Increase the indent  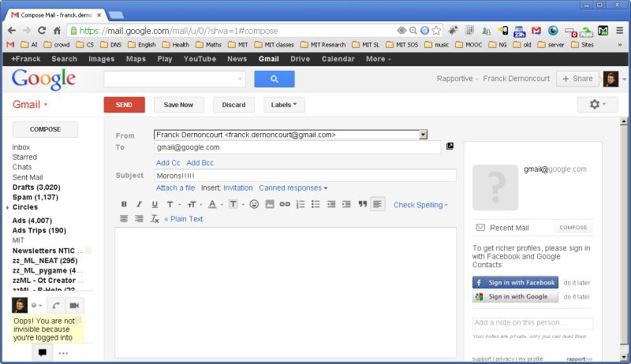[346, 204]
